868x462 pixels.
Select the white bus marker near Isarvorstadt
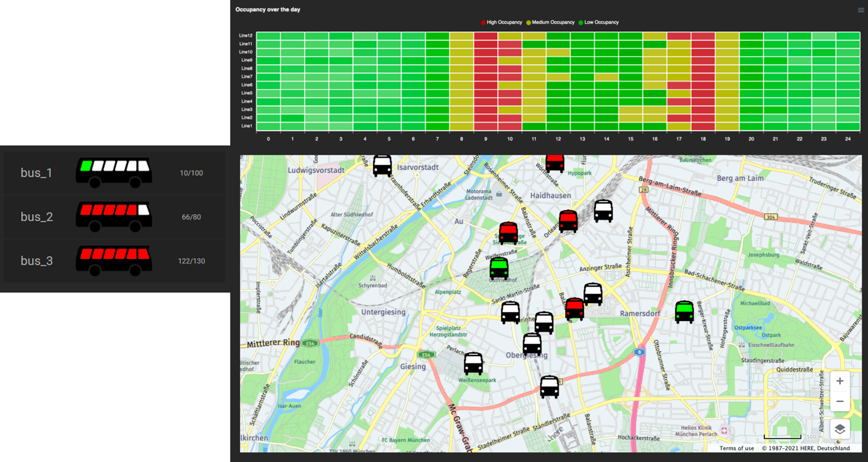382,166
